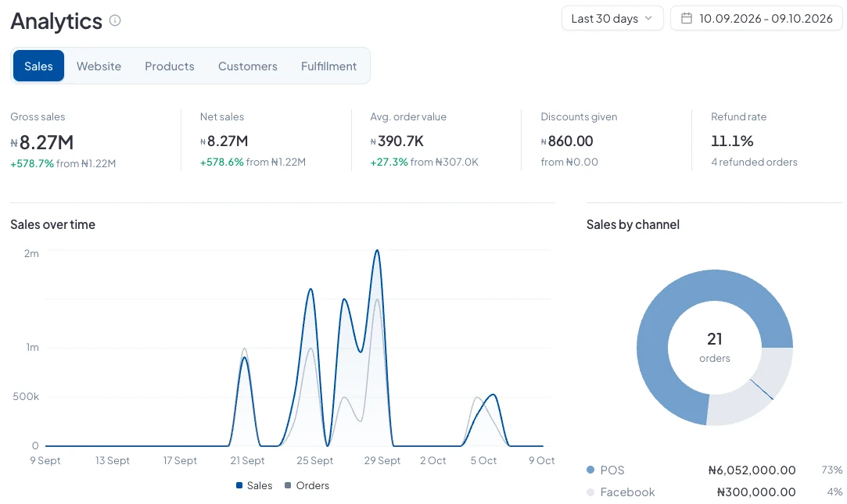Click the '4 refunded orders' text
The image size is (847, 504).
pos(754,162)
